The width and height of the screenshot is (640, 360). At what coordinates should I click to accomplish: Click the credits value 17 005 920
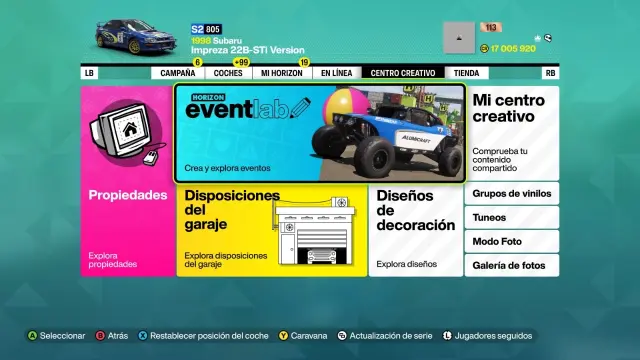(513, 49)
